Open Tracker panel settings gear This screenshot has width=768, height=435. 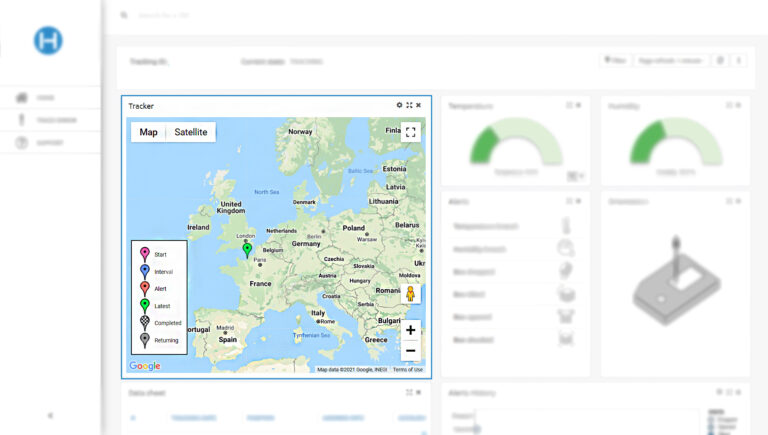coord(399,105)
